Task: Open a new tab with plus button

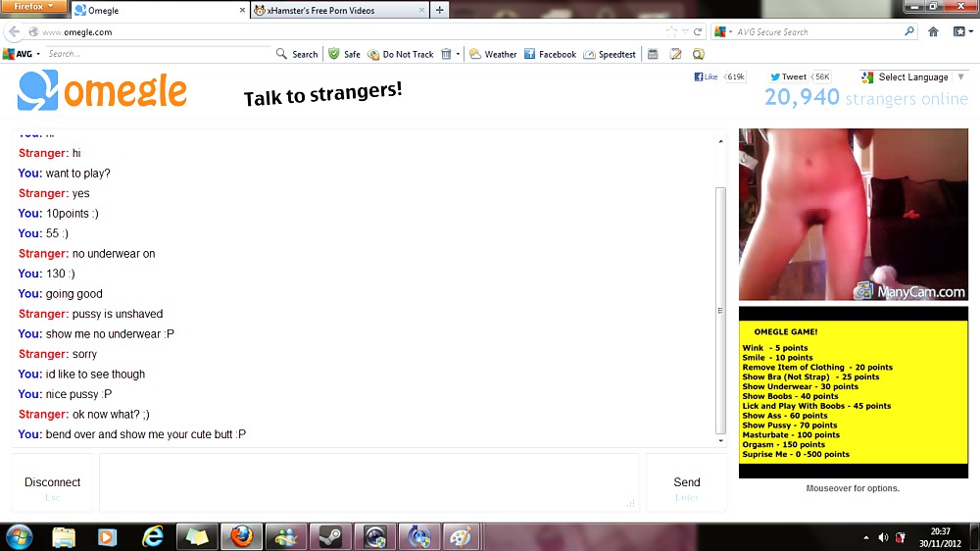Action: tap(440, 10)
